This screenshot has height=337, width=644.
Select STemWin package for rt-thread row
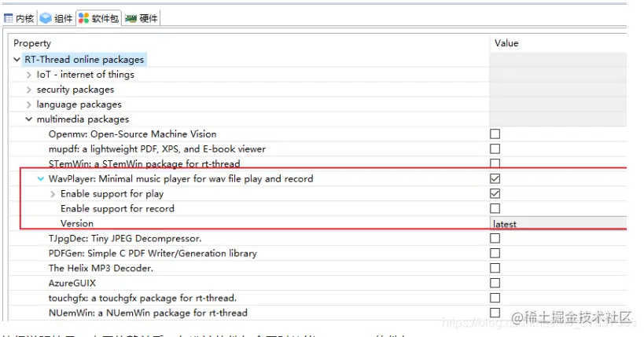coord(144,163)
